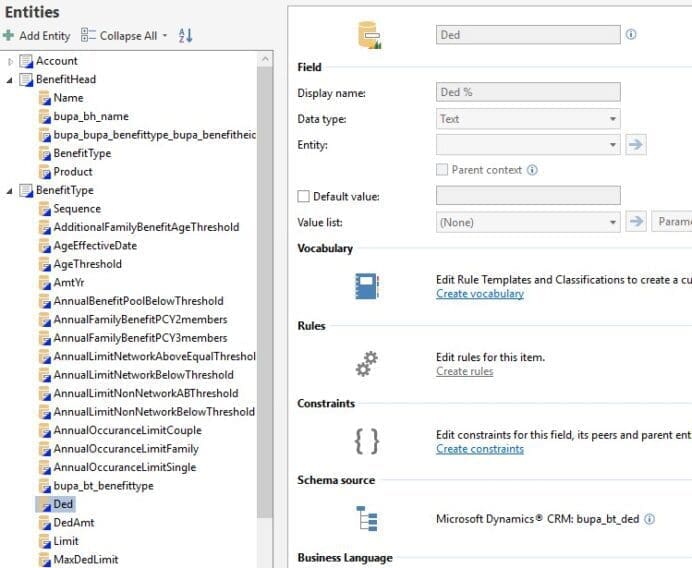This screenshot has width=692, height=568.
Task: Click the Rules gears icon
Action: tap(367, 364)
